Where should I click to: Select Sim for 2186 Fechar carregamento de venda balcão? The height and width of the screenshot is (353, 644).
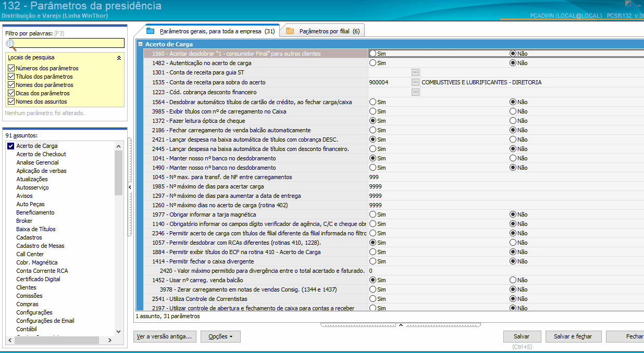pyautogui.click(x=373, y=130)
